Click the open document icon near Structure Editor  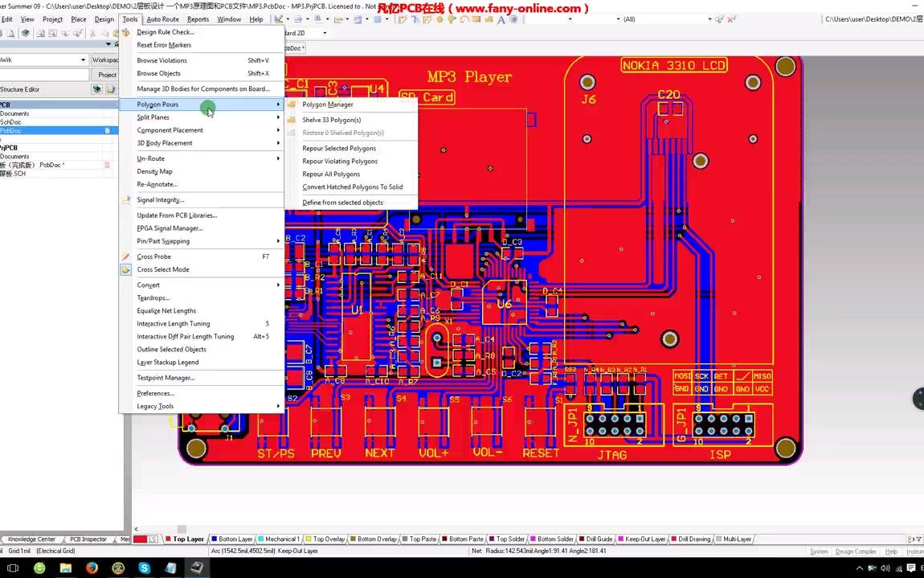[112, 89]
